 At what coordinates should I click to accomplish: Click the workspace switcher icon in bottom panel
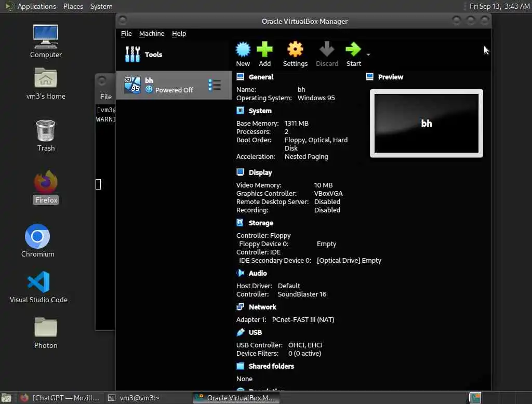pyautogui.click(x=475, y=398)
